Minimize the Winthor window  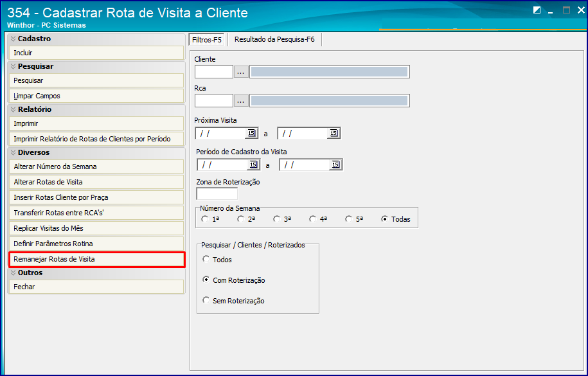pos(551,12)
